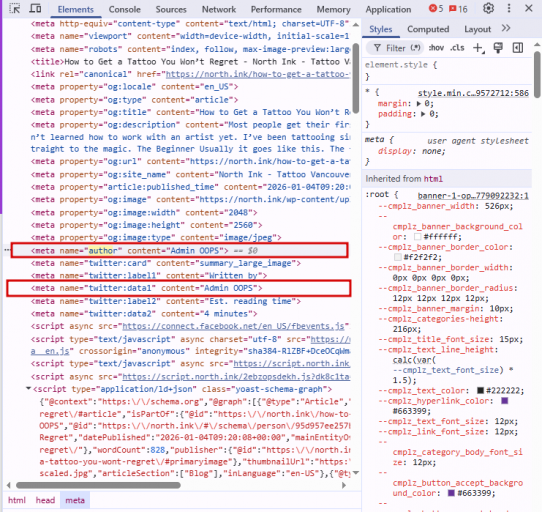Open the Memory tab
This screenshot has height=512, width=542.
[x=333, y=9]
